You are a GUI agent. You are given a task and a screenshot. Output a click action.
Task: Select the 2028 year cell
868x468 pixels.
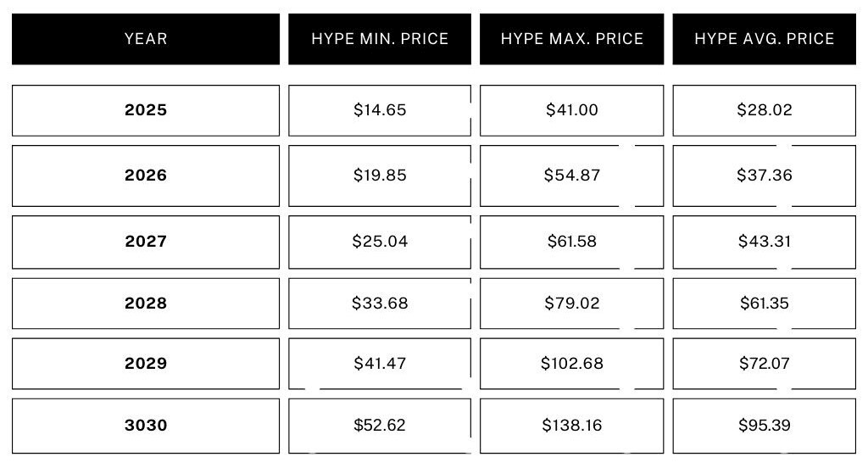(x=146, y=304)
